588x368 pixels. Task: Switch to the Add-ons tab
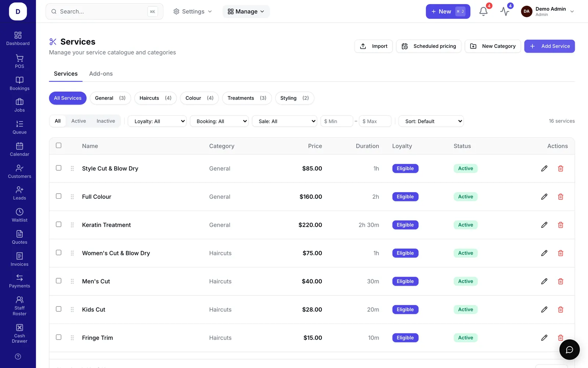coord(101,74)
